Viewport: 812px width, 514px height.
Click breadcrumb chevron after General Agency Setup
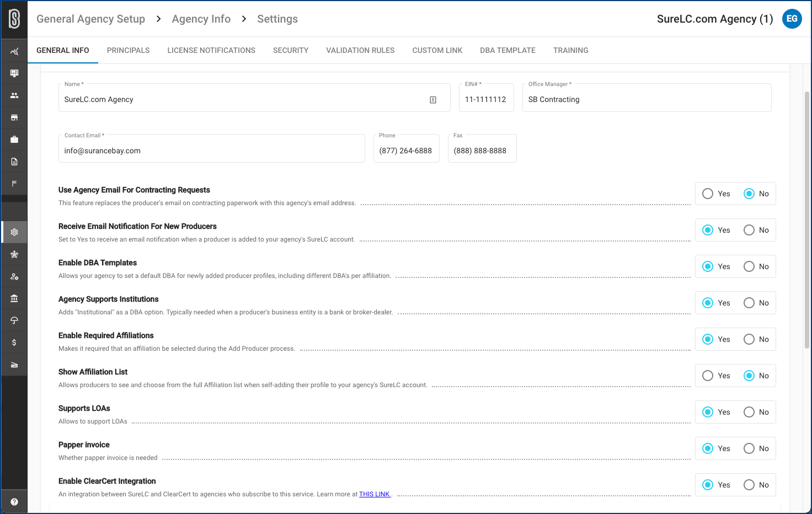click(x=158, y=19)
